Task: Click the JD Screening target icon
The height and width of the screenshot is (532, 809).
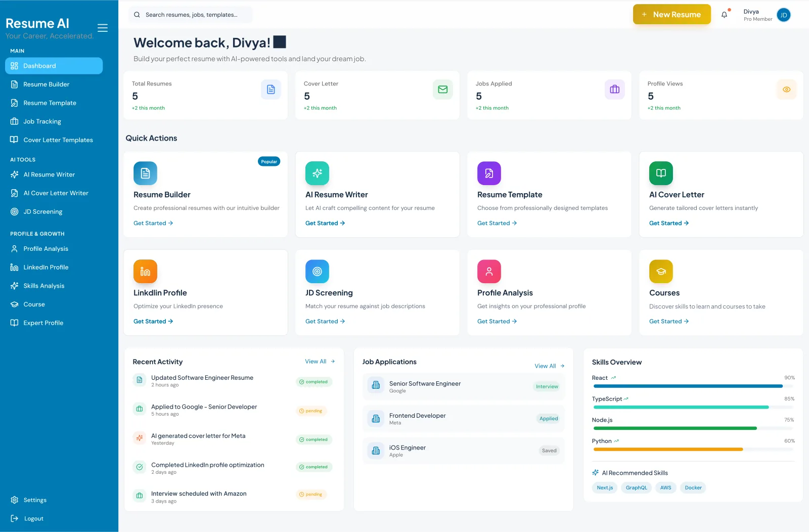Action: point(317,272)
